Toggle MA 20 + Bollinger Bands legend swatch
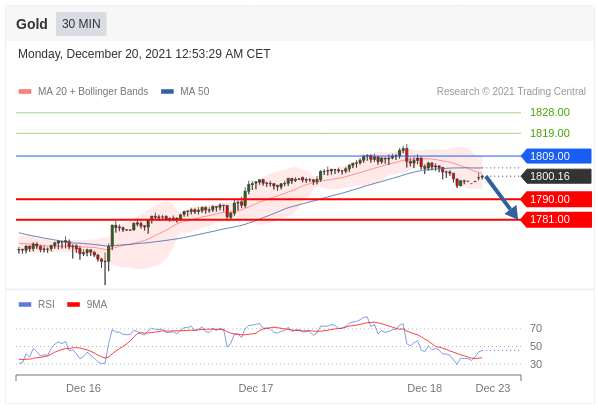This screenshot has height=408, width=598. (x=25, y=92)
